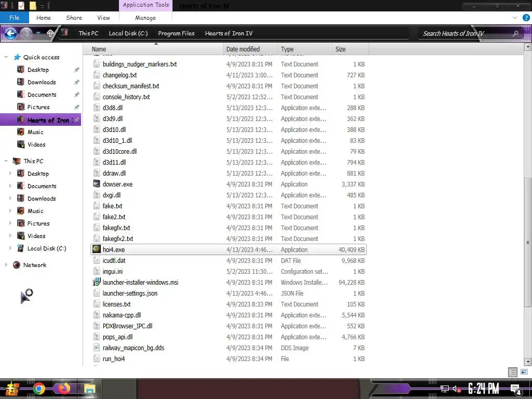Expand Desktop under This PC

[10, 174]
